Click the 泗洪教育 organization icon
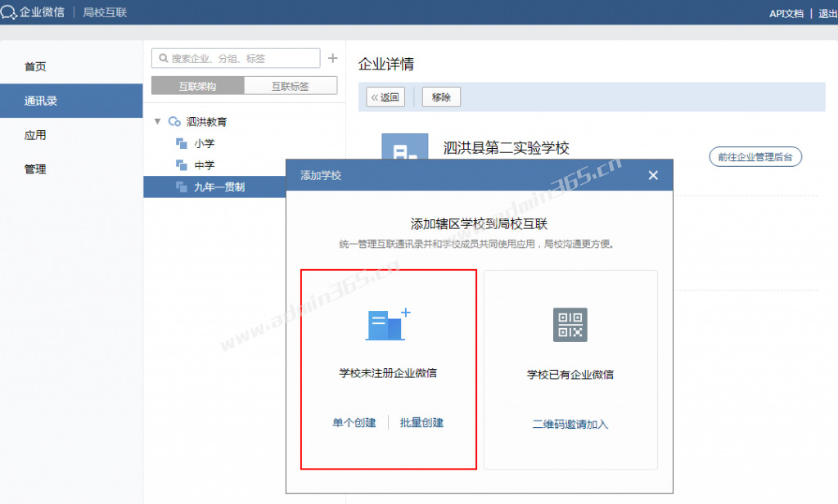838x504 pixels. [174, 122]
